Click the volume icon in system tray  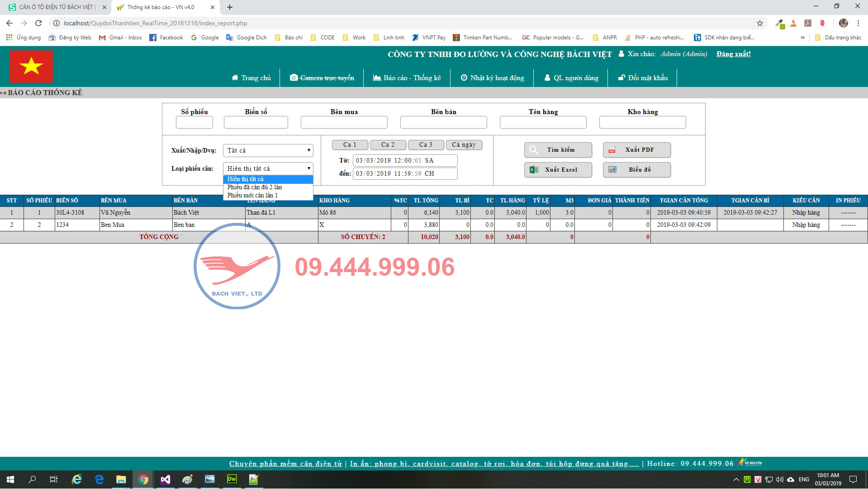coord(779,479)
